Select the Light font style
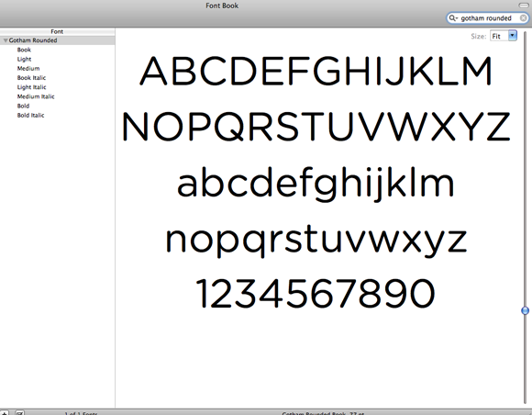The image size is (532, 415). [x=24, y=59]
